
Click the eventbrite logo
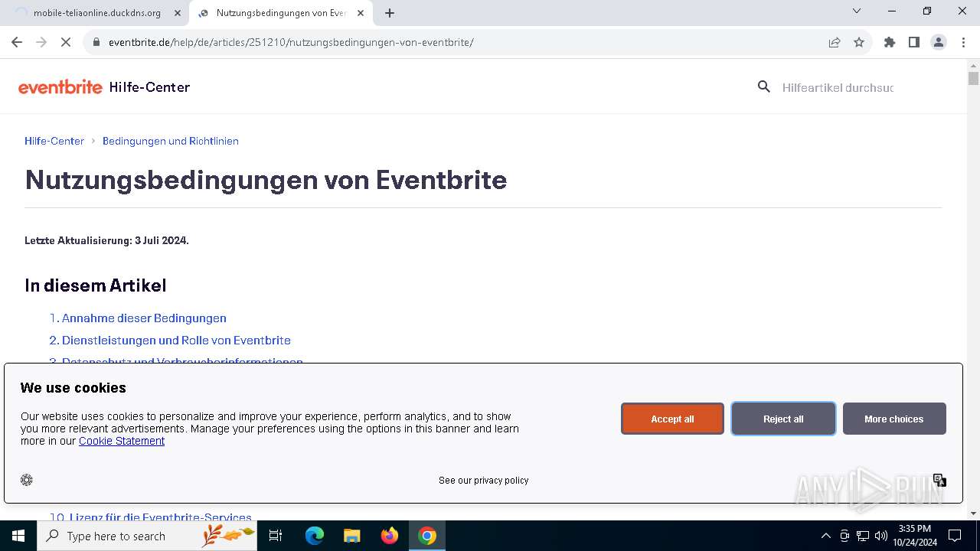[60, 87]
